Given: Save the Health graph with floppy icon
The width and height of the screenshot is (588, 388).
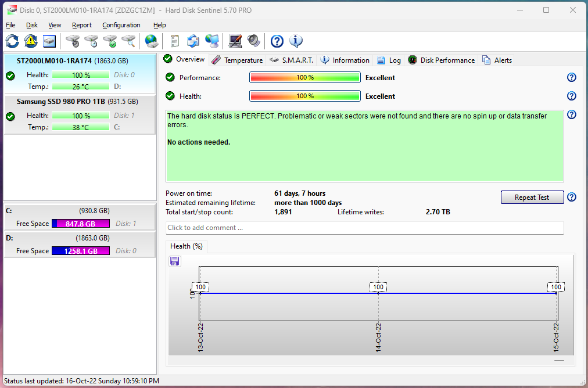Looking at the screenshot, I should tap(174, 261).
